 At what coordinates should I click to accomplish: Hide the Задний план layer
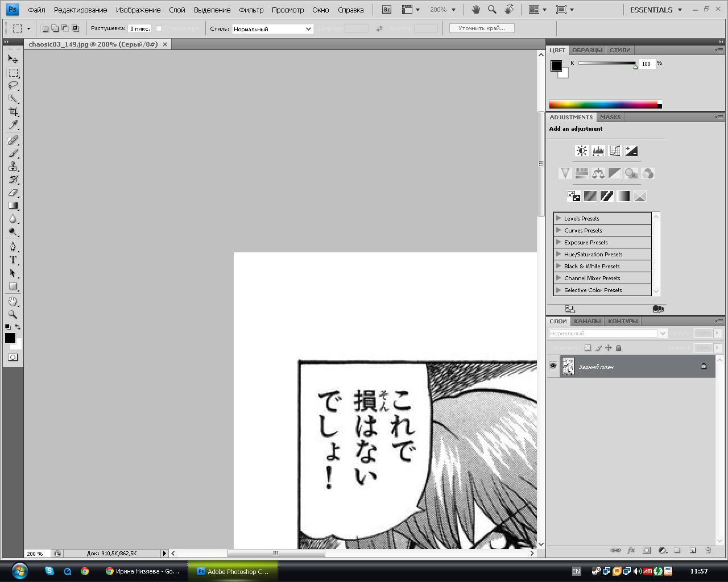pyautogui.click(x=553, y=367)
